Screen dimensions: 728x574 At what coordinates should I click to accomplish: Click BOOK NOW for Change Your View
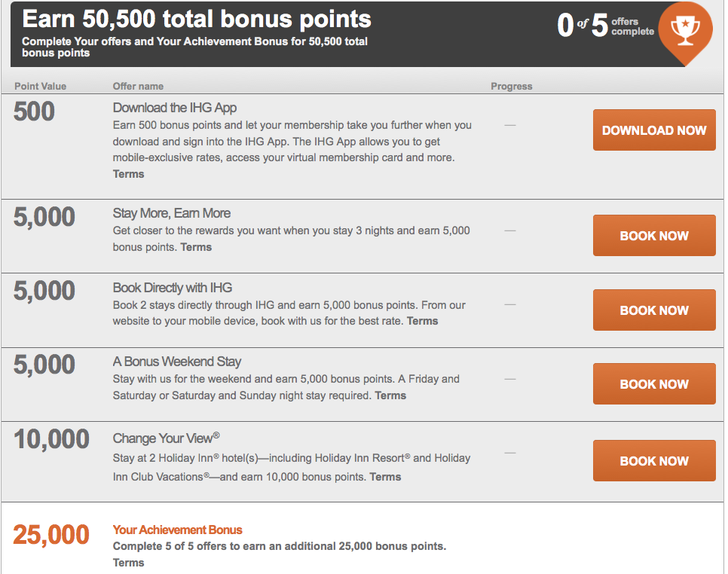coord(654,461)
